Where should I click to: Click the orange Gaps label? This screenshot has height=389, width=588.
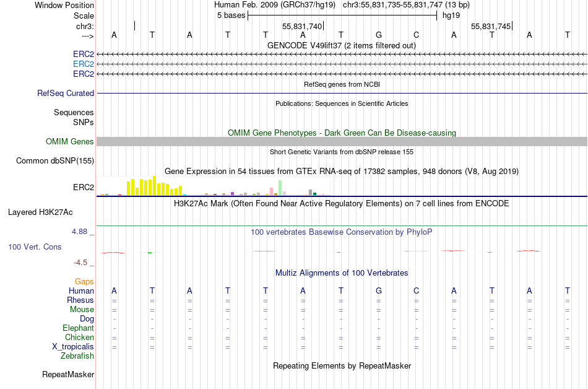click(x=84, y=281)
